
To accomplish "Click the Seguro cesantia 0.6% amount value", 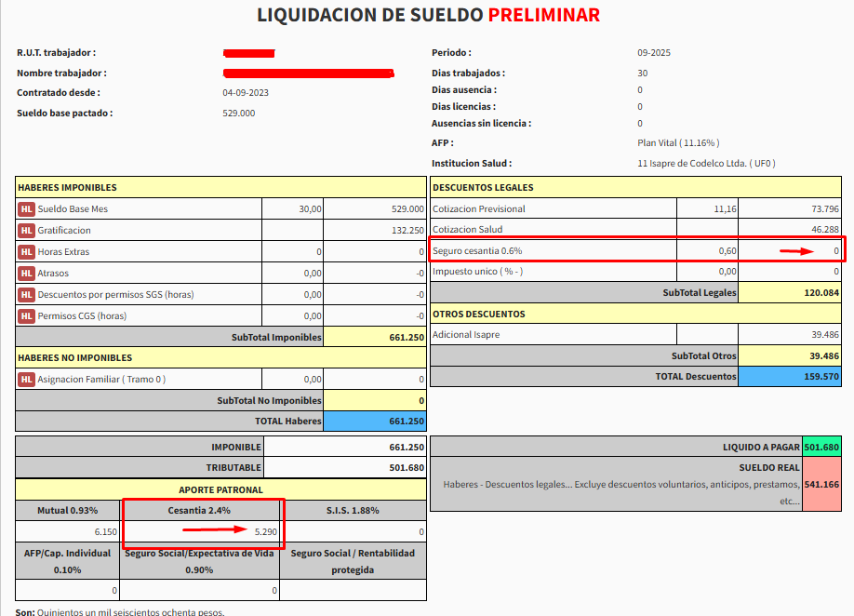I will 836,251.
